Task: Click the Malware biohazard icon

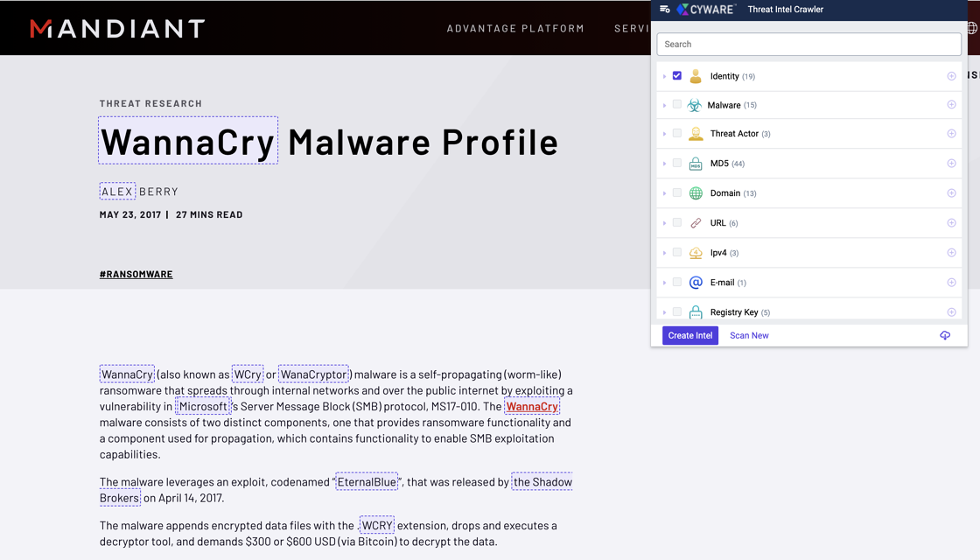Action: tap(694, 105)
